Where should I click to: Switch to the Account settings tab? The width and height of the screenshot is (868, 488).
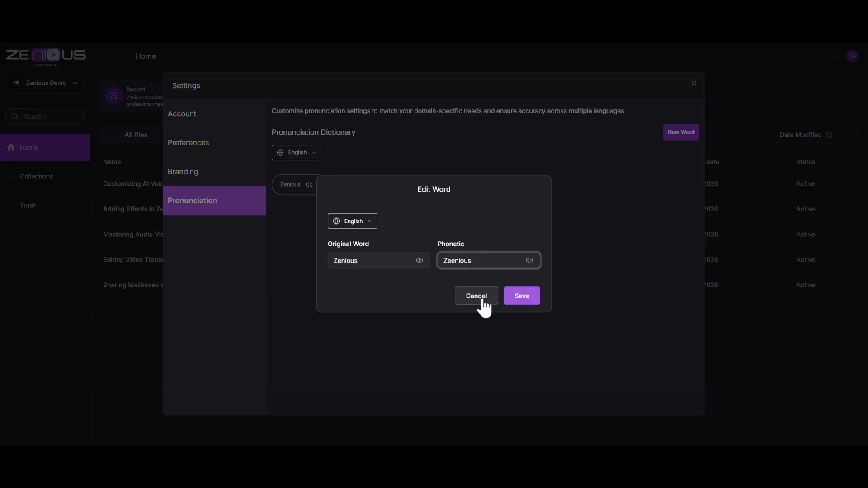click(182, 114)
